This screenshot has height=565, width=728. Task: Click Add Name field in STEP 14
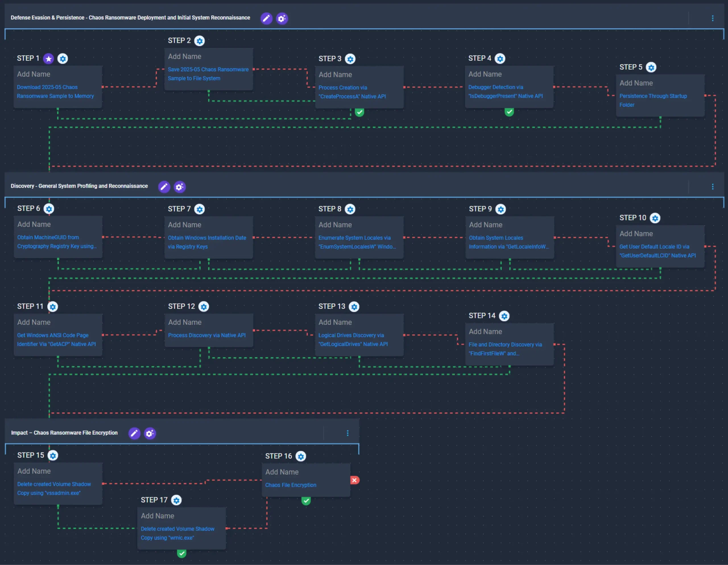[485, 332]
